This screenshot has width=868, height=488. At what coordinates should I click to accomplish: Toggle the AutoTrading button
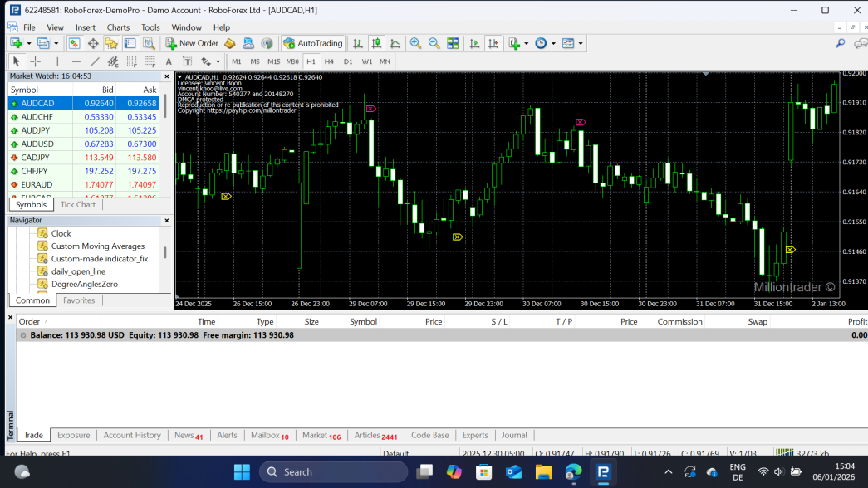tap(313, 43)
